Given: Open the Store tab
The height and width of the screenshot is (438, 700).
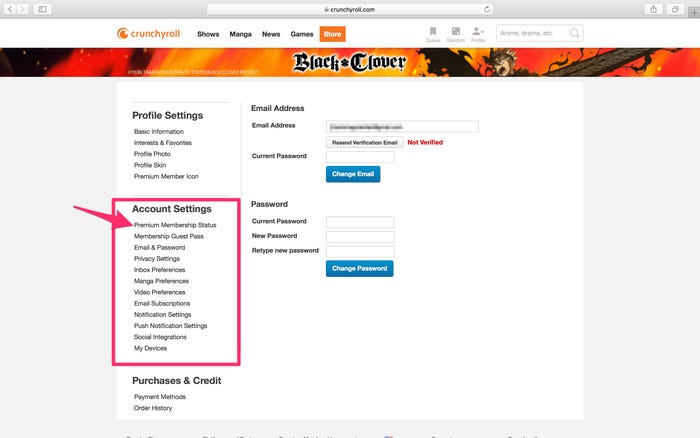Looking at the screenshot, I should pyautogui.click(x=332, y=34).
